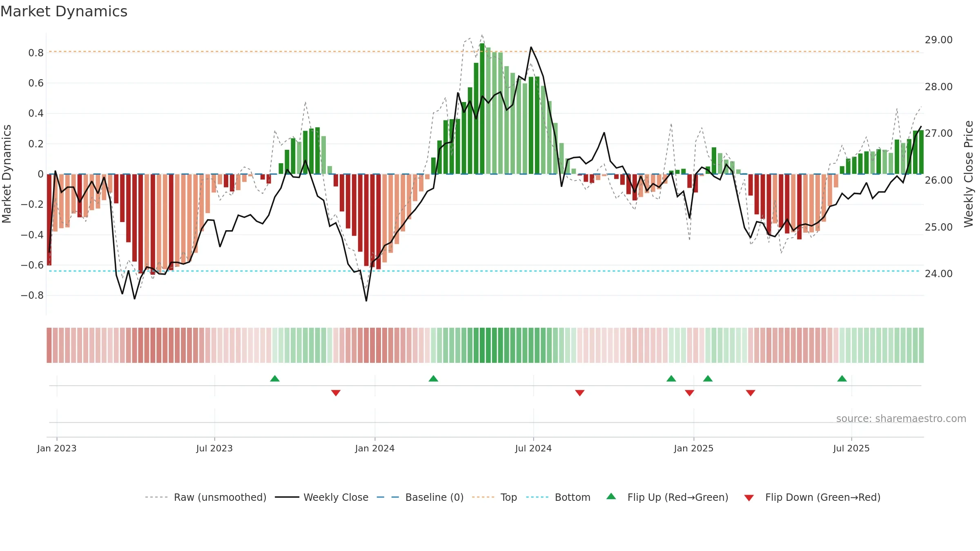The image size is (980, 551).
Task: Click the red flip-down marker after Jul 2024
Action: 580,393
